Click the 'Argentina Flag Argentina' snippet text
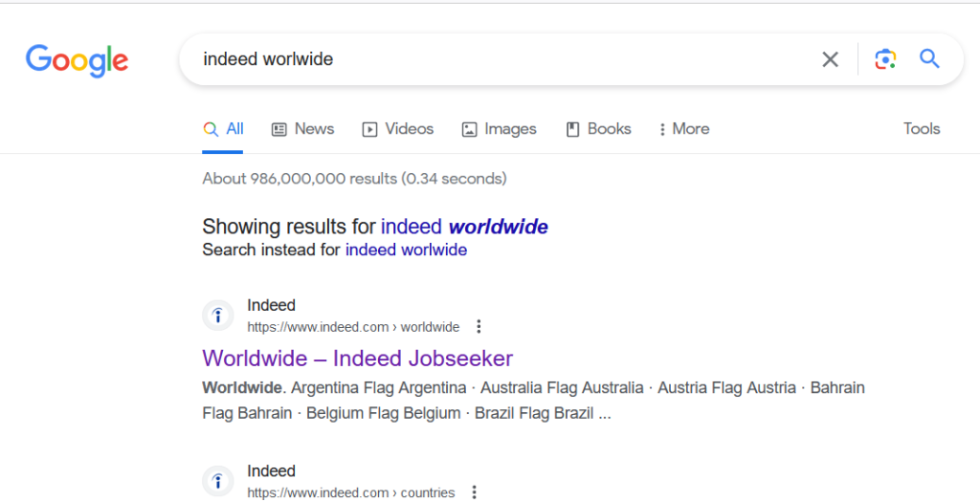980x501 pixels. click(x=379, y=388)
